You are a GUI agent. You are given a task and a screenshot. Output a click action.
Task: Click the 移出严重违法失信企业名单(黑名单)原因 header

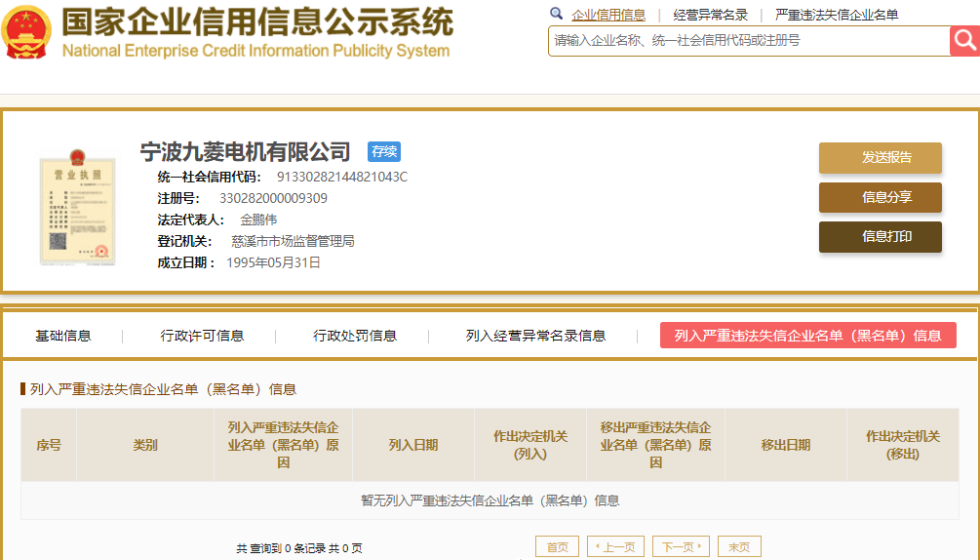click(655, 445)
